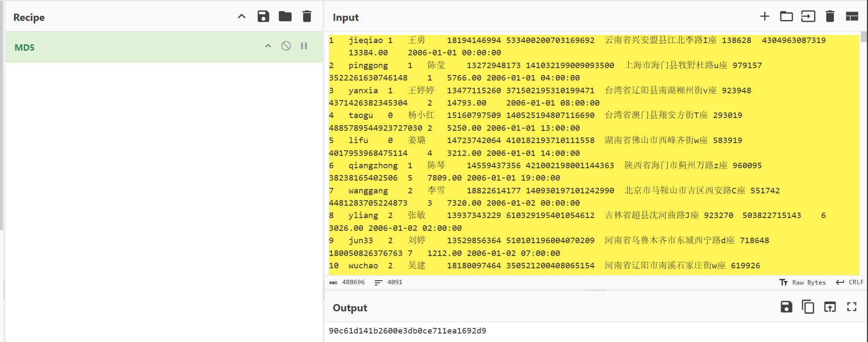Screen dimensions: 868x342
Task: Open a file as input
Action: coord(808,17)
